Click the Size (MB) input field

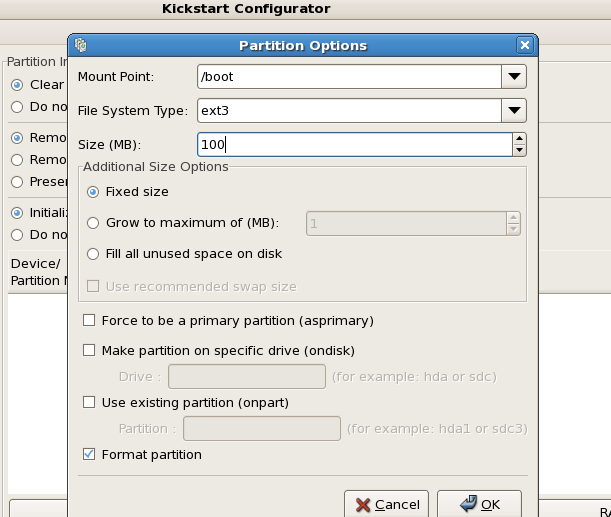[355, 145]
